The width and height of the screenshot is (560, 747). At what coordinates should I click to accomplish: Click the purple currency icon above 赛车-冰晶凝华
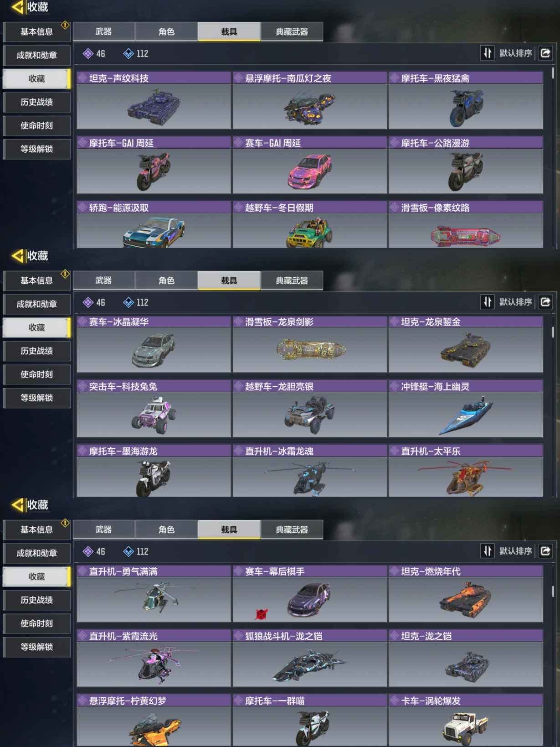point(88,302)
